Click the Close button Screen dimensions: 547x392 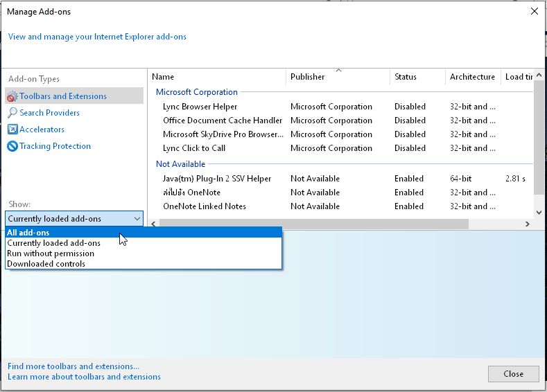click(x=514, y=374)
